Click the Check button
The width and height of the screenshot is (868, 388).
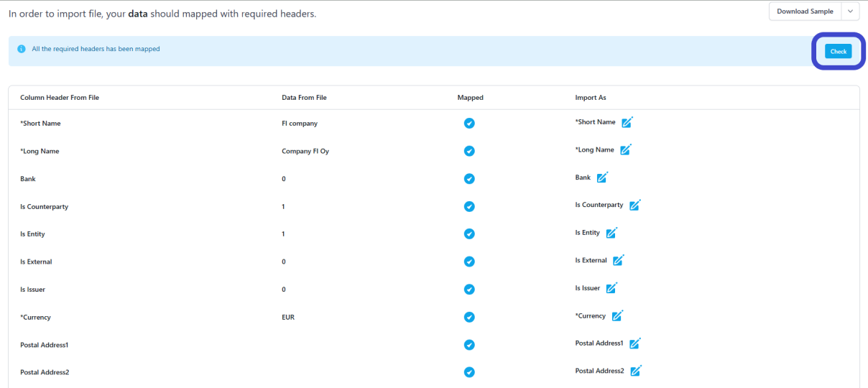838,51
